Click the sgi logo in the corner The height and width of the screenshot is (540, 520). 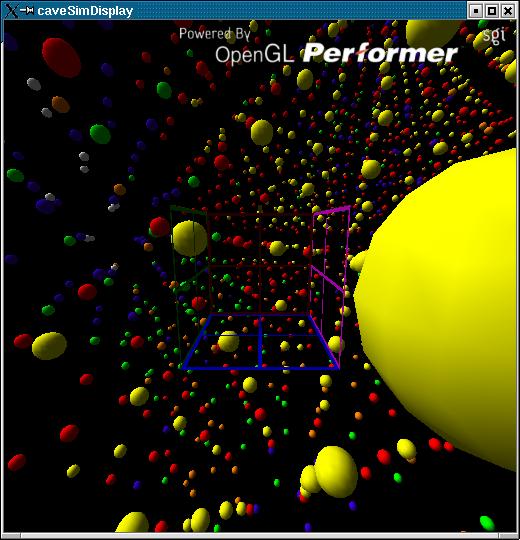click(x=494, y=35)
